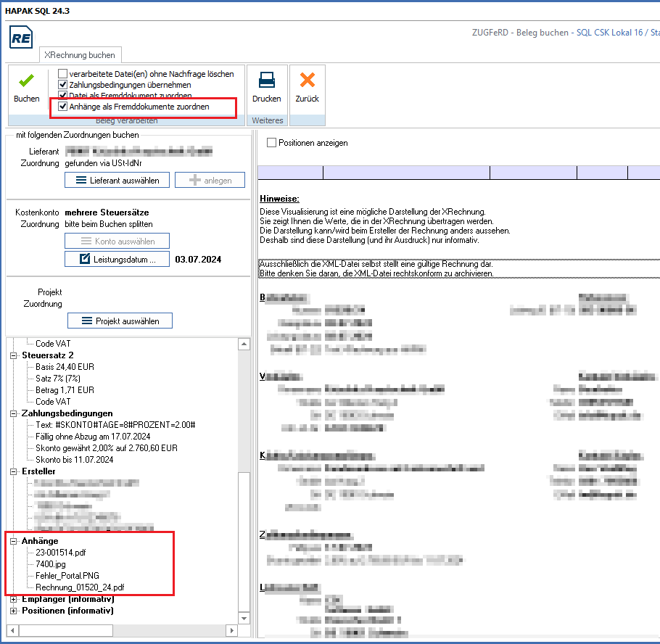This screenshot has width=660, height=644.
Task: Click Projekt auswählen button
Action: (x=120, y=321)
